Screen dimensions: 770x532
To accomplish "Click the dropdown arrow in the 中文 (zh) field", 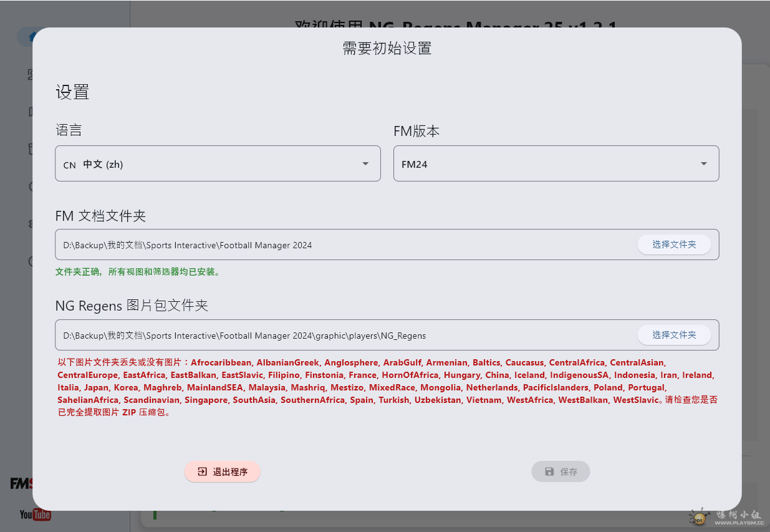I will point(365,164).
